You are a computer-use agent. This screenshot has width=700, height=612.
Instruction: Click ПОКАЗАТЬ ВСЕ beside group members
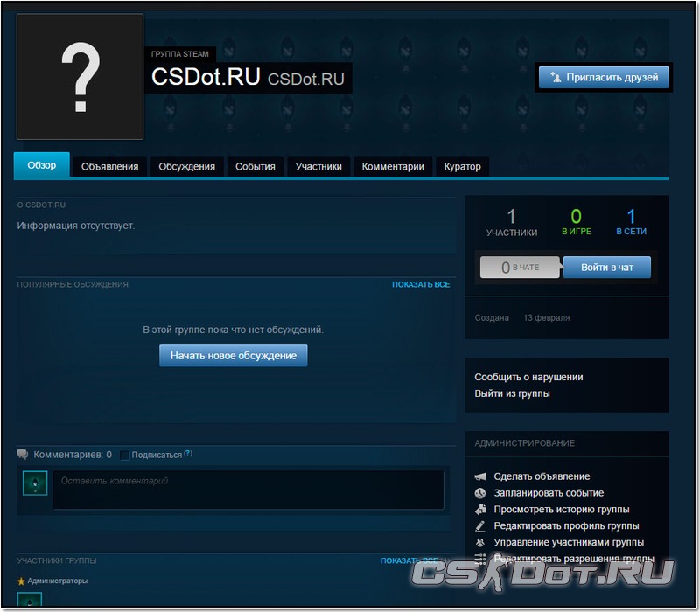point(409,560)
